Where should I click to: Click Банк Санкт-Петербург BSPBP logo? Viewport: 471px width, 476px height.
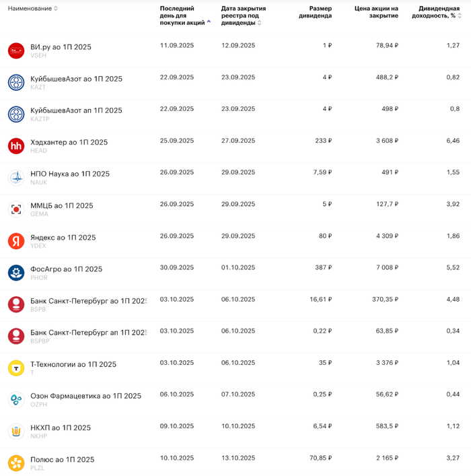point(16,336)
